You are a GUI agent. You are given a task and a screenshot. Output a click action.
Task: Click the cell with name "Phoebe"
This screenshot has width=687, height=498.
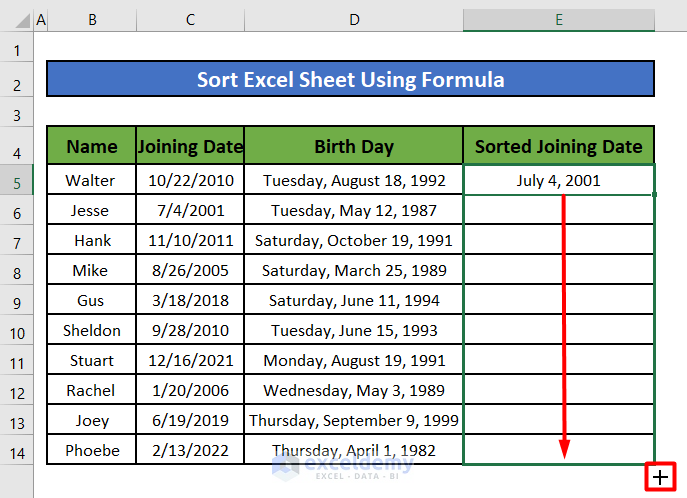click(91, 451)
